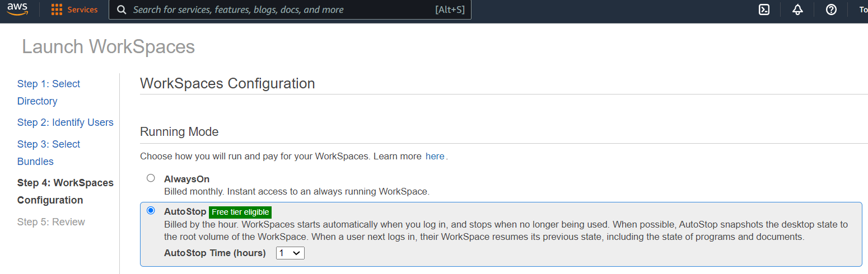Expand the AutoStop Time hours dropdown

(x=290, y=253)
